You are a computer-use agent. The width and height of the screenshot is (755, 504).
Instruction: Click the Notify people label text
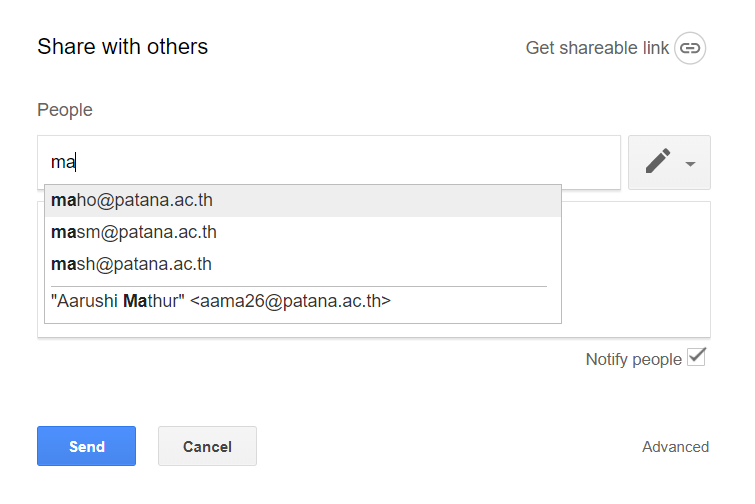click(x=633, y=360)
